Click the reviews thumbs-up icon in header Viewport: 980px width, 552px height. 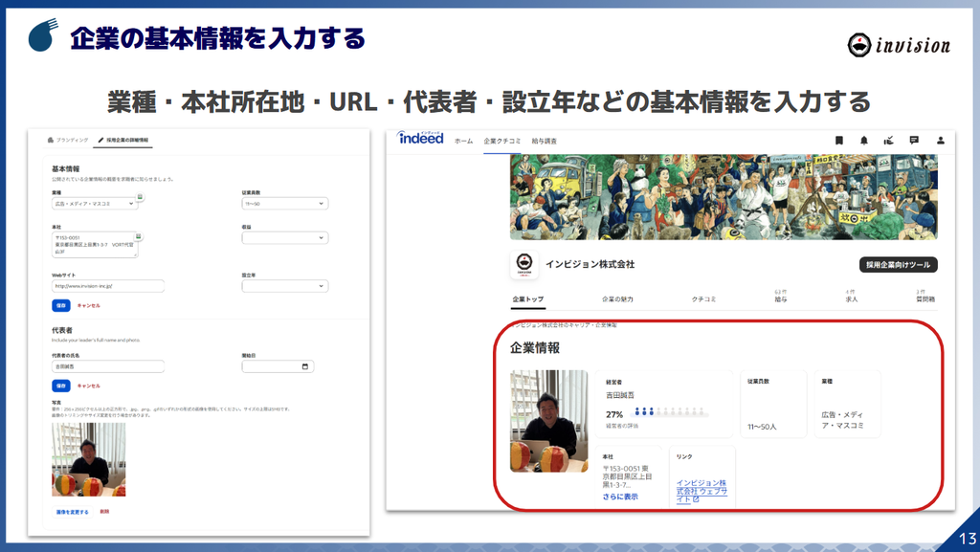pyautogui.click(x=889, y=141)
